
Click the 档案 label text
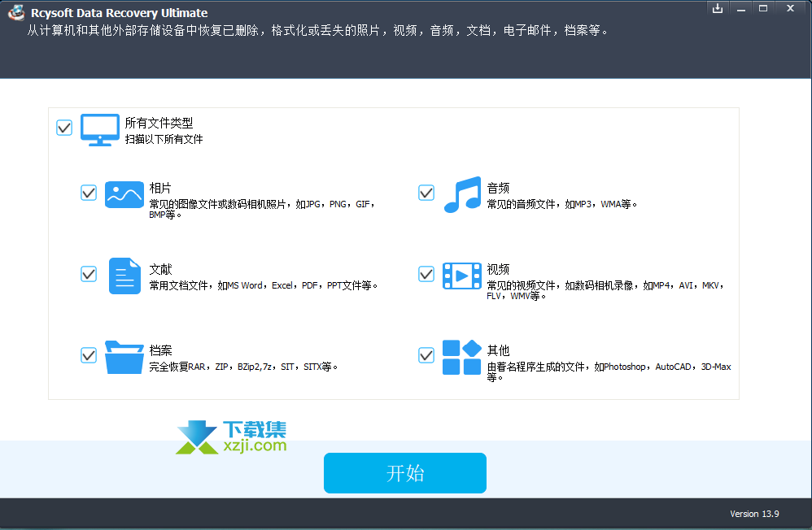click(160, 350)
